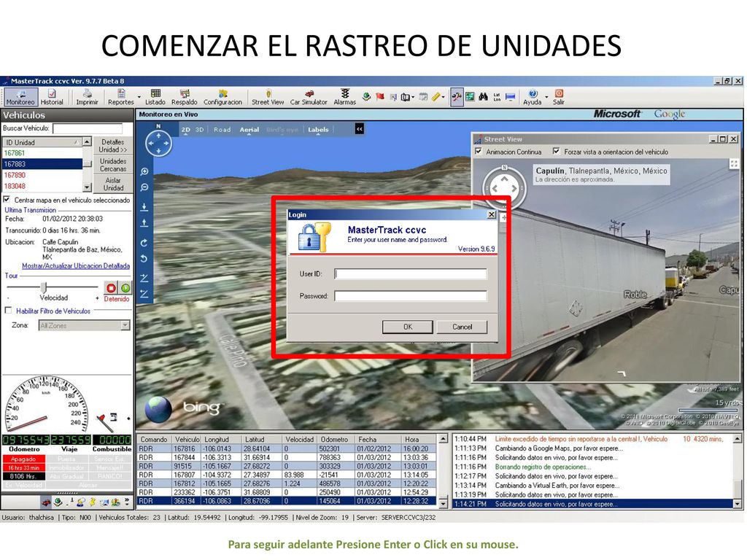Viewport: 747px width, 560px height.
Task: Toggle Forzar vista a orientacion del vehiculo
Action: click(556, 152)
